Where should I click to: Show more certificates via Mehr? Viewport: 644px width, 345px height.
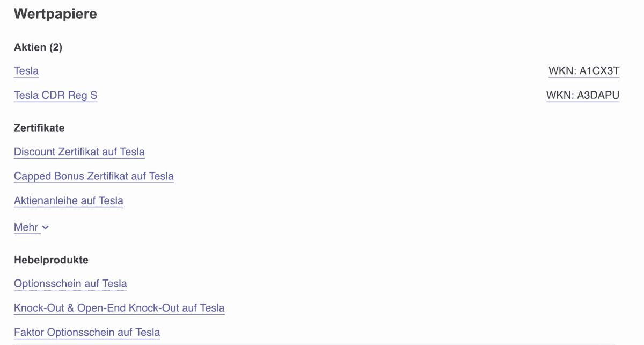(x=26, y=227)
